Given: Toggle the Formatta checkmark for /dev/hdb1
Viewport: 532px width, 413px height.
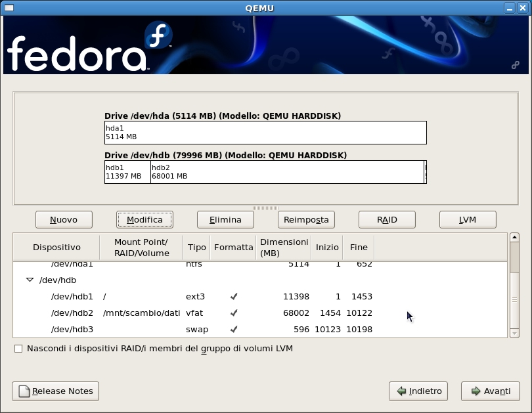Looking at the screenshot, I should pyautogui.click(x=234, y=296).
